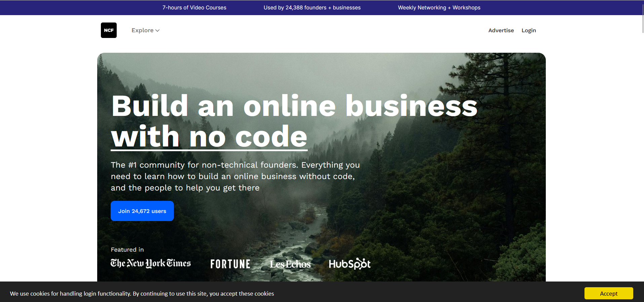644x302 pixels.
Task: Click the Les Echos logo
Action: [x=290, y=264]
